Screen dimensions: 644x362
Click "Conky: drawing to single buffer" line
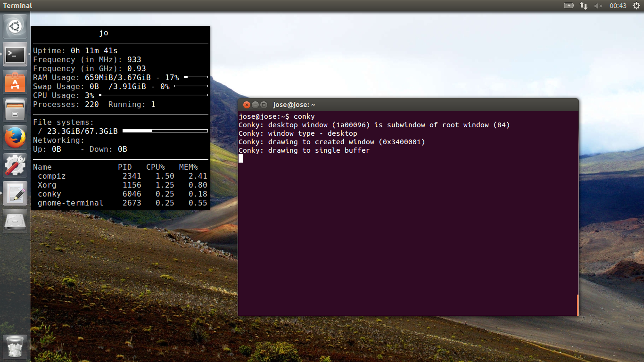pos(304,150)
